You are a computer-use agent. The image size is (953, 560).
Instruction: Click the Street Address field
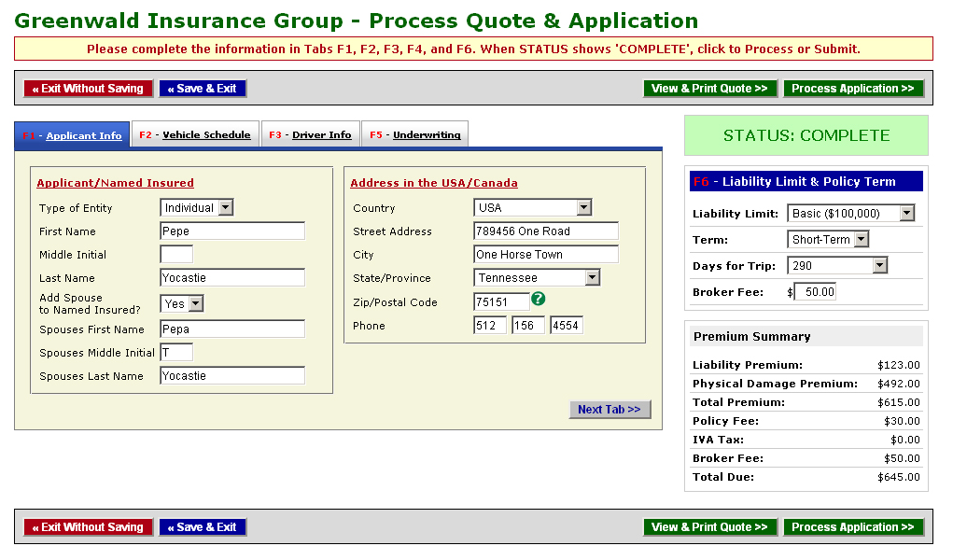(546, 231)
